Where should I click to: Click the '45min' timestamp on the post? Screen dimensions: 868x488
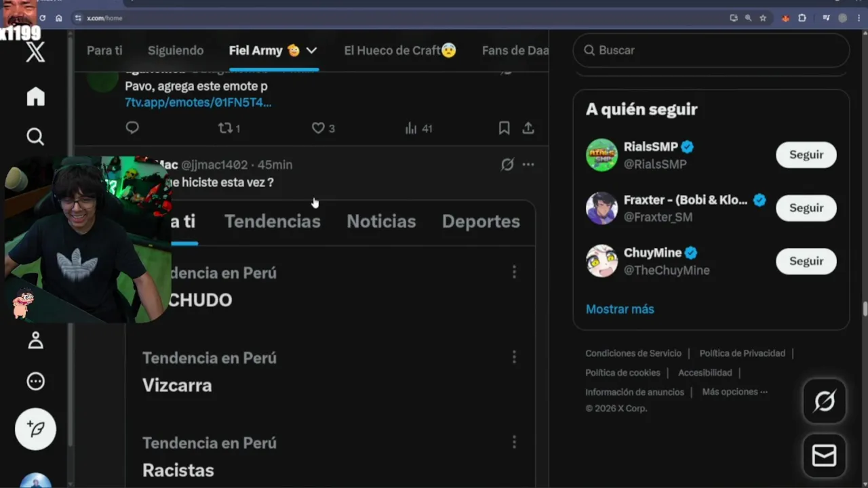275,165
